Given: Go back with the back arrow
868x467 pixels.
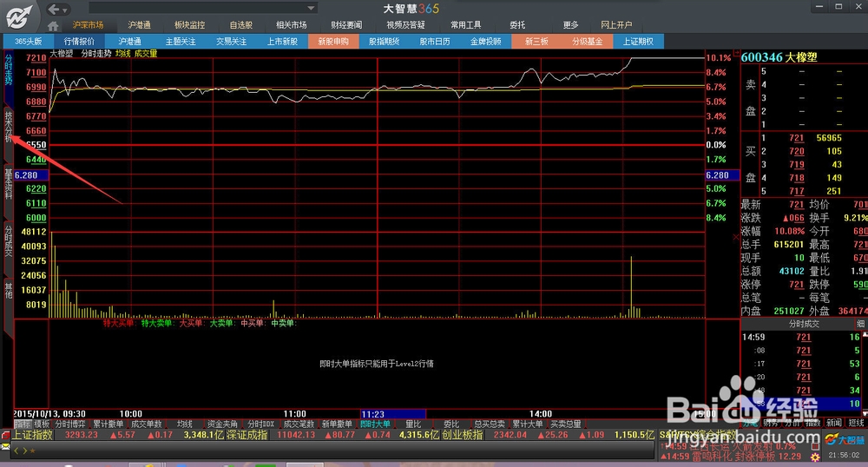Looking at the screenshot, I should pos(53,9).
